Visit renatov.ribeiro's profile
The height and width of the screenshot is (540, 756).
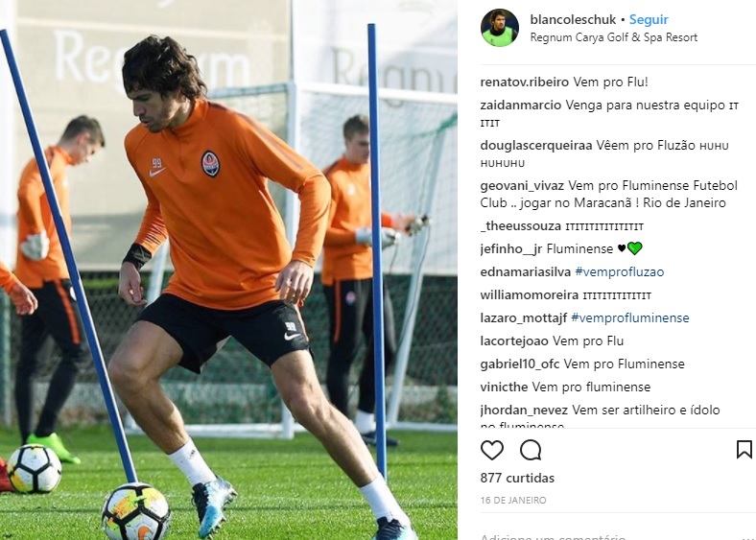[x=524, y=82]
